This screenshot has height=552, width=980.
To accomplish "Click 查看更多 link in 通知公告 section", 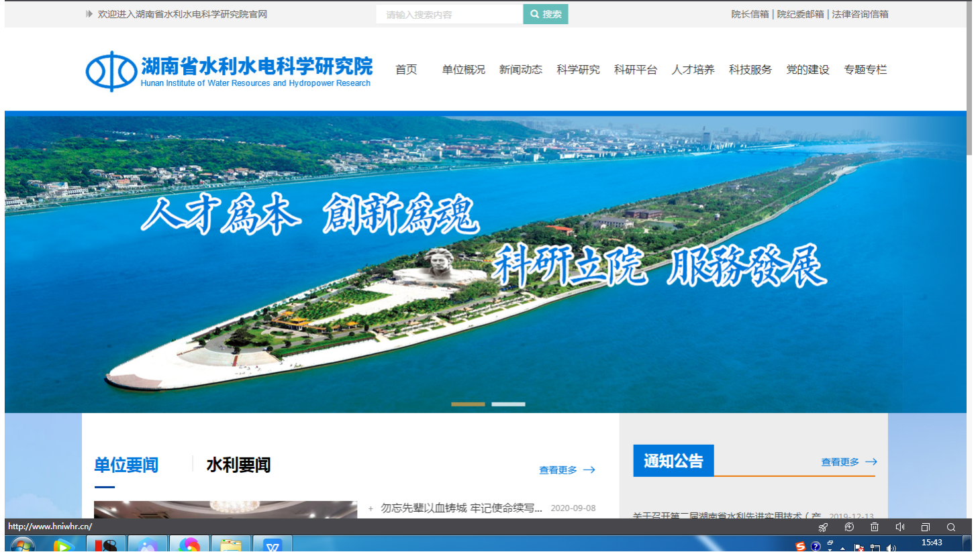I will [x=848, y=462].
